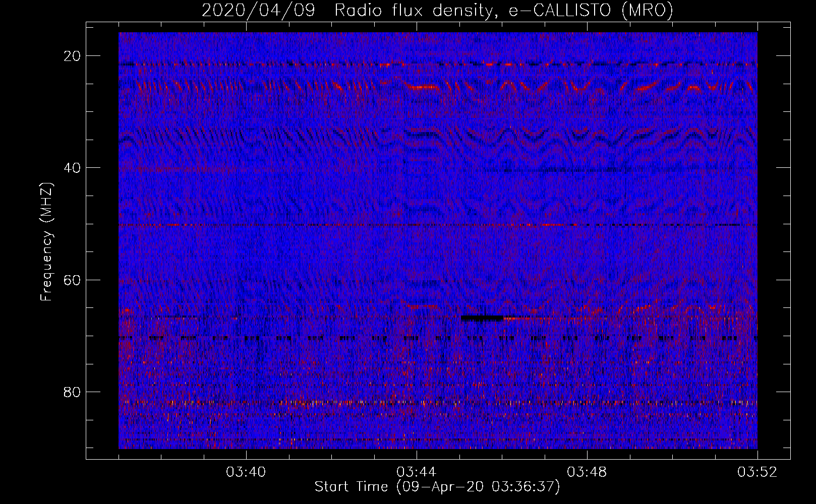
Task: Click the 03:52 time tick label
Action: tap(757, 472)
